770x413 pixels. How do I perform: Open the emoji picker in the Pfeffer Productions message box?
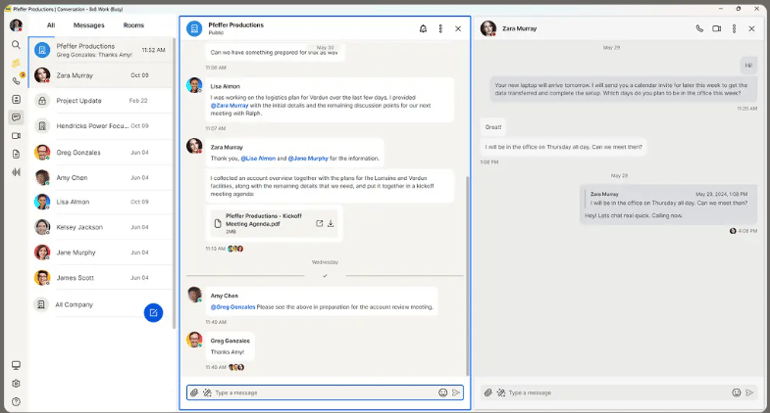click(x=443, y=393)
